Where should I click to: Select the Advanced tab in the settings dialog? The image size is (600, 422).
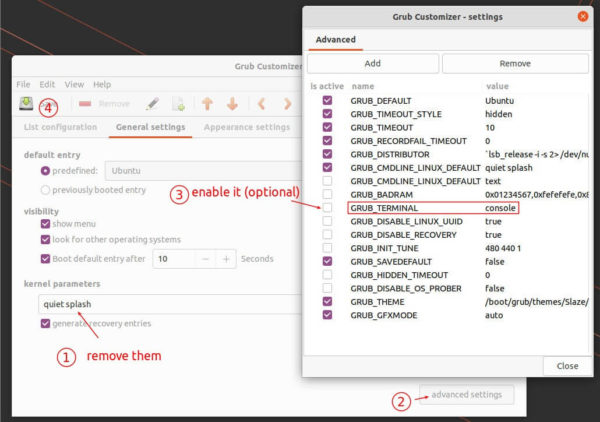click(x=336, y=39)
